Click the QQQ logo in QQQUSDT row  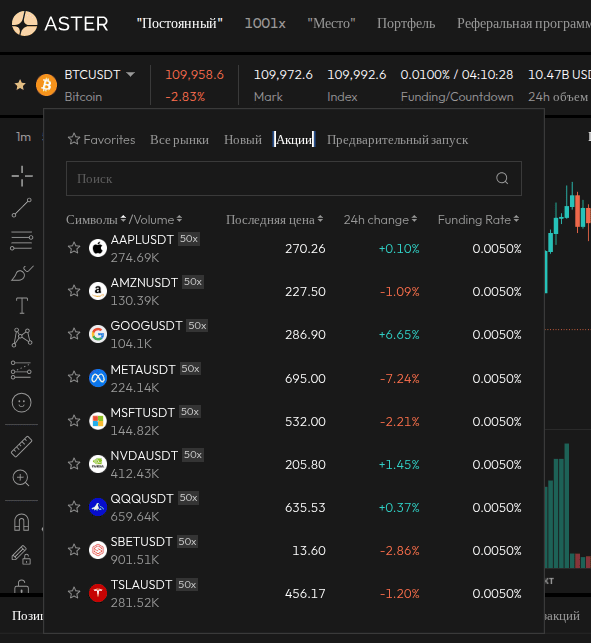click(x=98, y=507)
